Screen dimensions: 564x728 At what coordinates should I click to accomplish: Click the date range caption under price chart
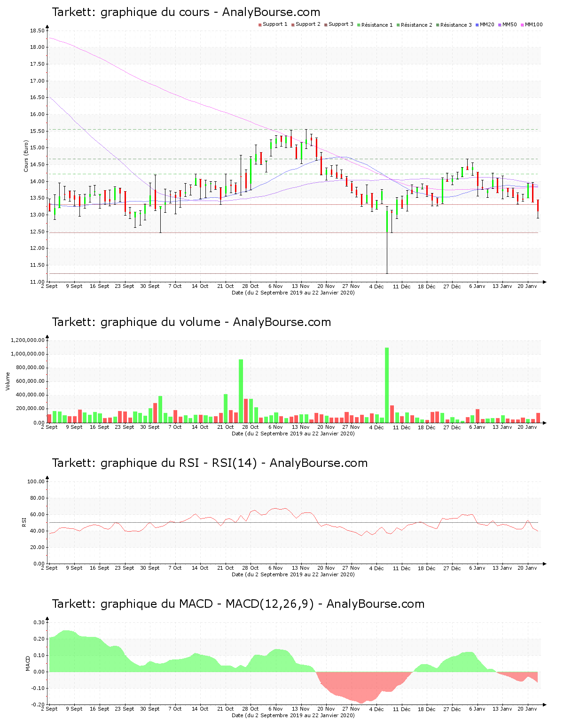pyautogui.click(x=293, y=293)
